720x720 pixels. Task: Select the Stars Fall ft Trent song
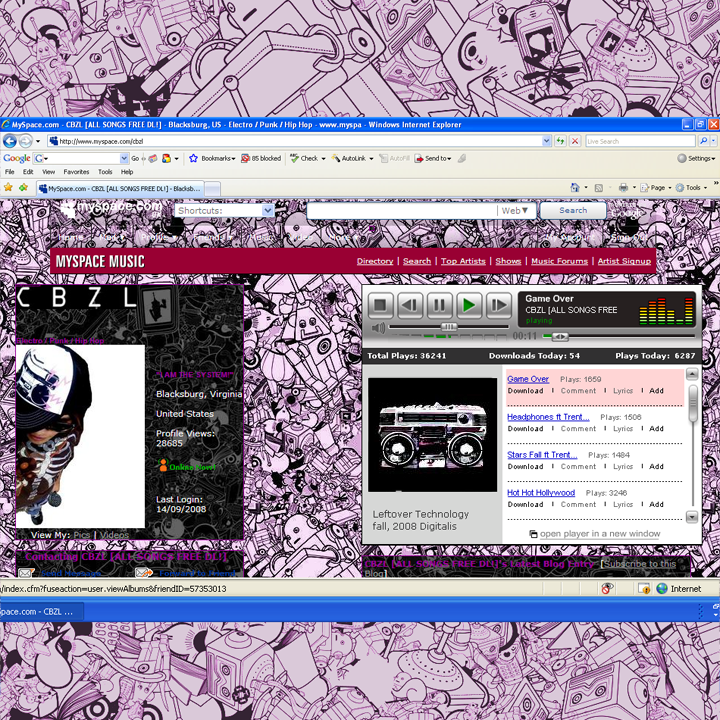(542, 455)
